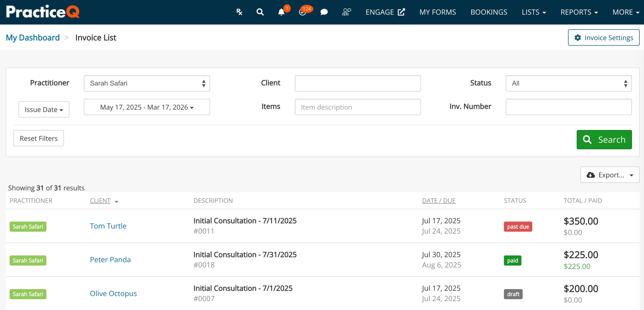Focus the Item description input field
644x310 pixels.
point(358,107)
